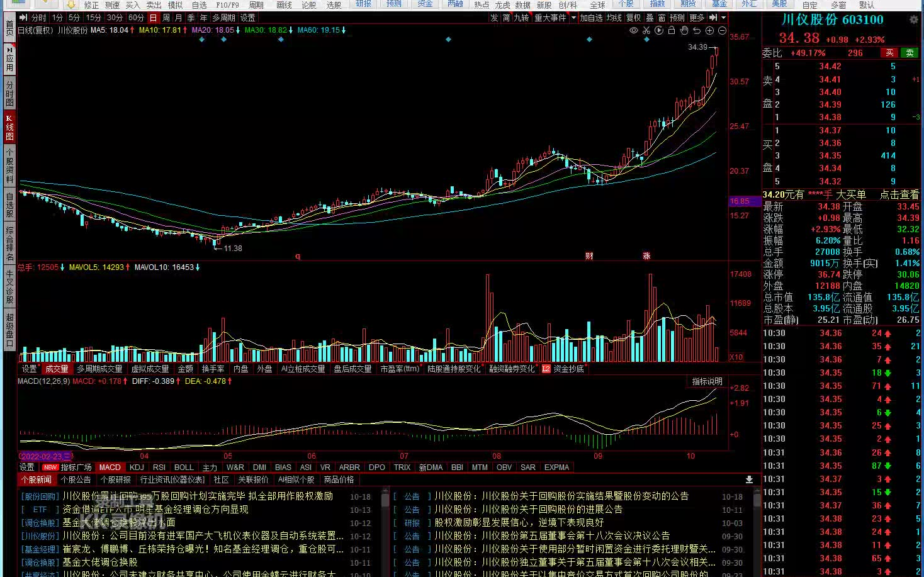924x577 pixels.
Task: Open the left sidebar 个股资料 item
Action: click(x=9, y=166)
